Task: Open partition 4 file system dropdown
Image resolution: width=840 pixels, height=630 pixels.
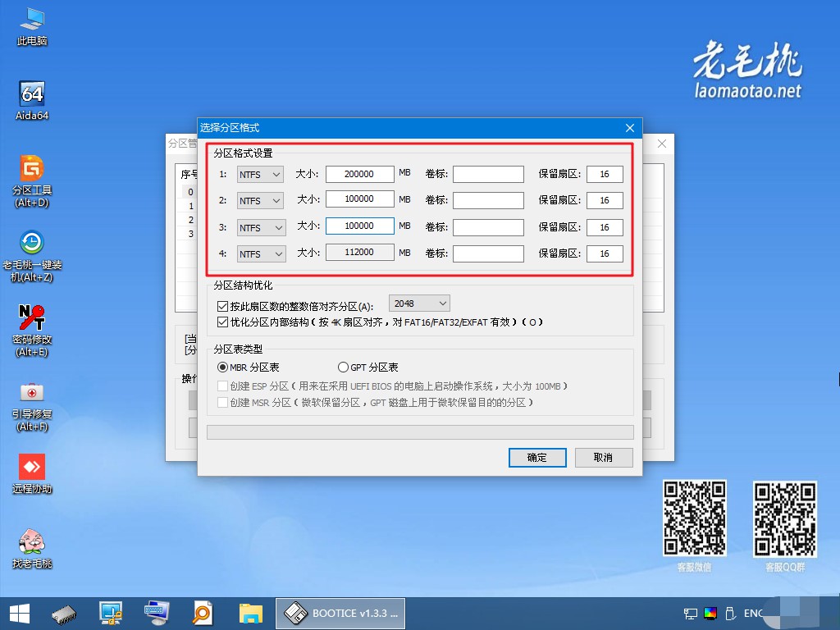Action: pos(262,254)
